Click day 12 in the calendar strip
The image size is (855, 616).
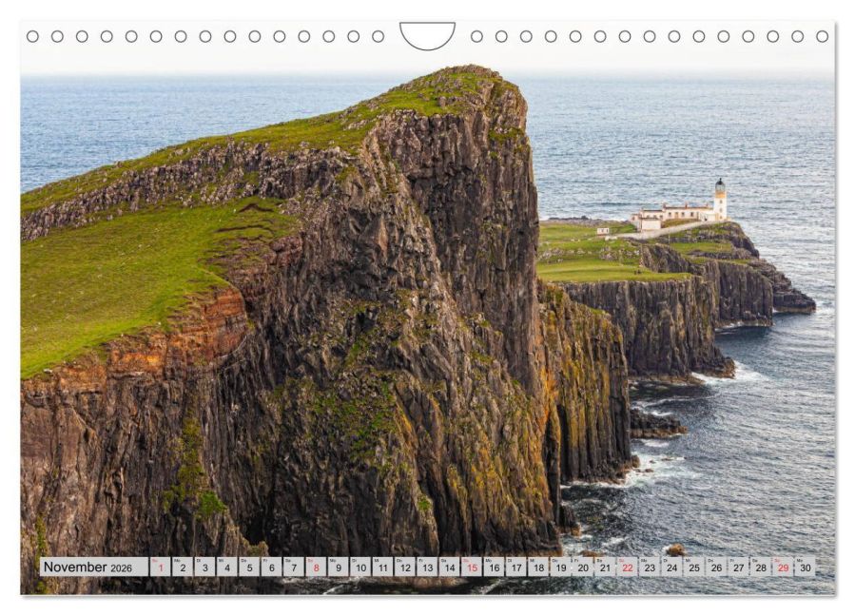click(405, 567)
